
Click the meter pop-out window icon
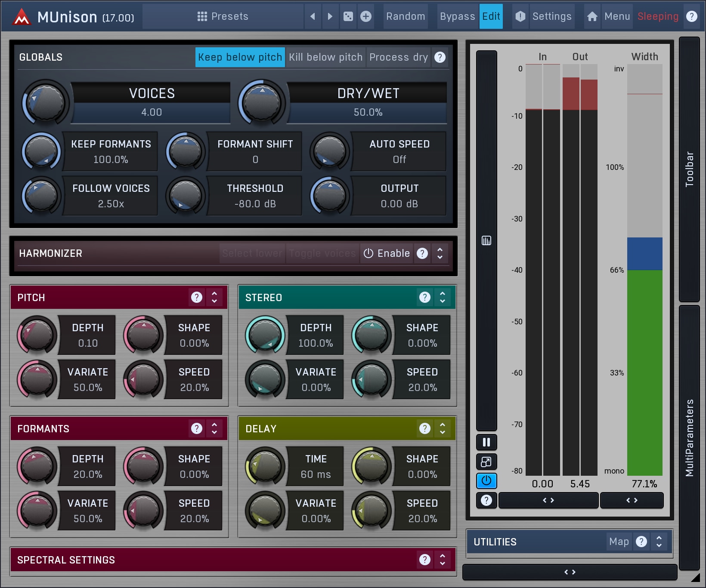tap(486, 462)
